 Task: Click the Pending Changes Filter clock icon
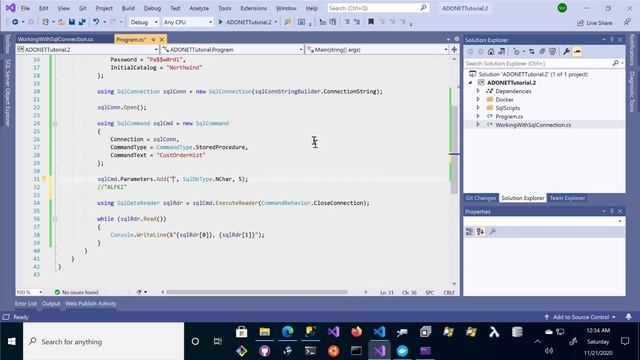point(517,51)
